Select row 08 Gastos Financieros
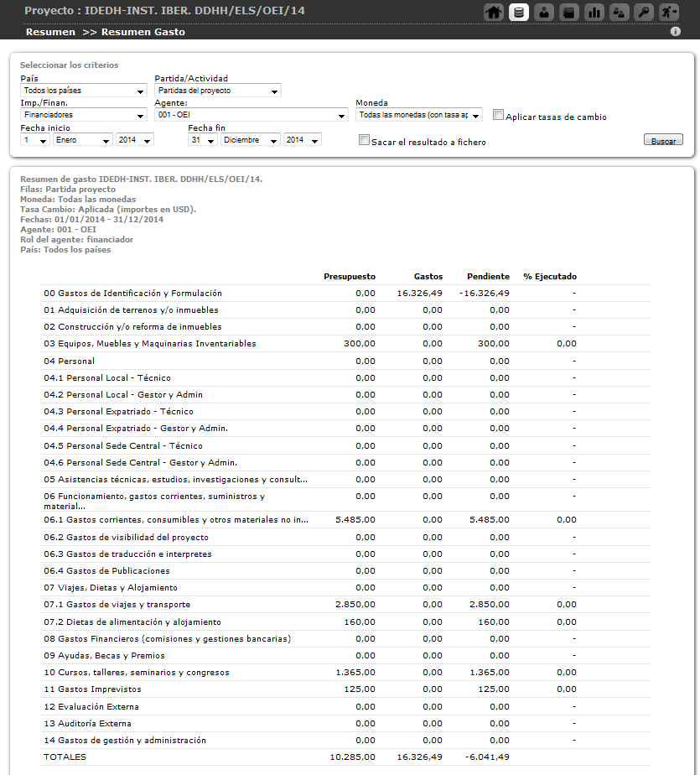 [345, 638]
